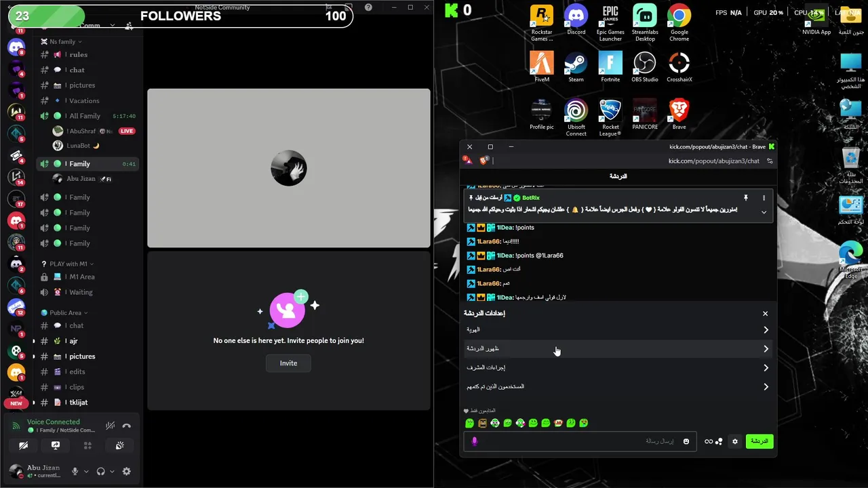This screenshot has width=868, height=488.
Task: Open the Recycle Bin desktop icon
Action: coord(850,166)
